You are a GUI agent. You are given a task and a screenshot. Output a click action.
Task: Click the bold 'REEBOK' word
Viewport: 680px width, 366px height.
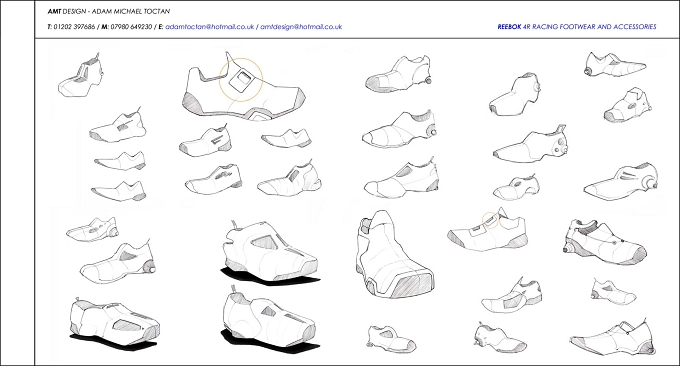[x=509, y=27]
